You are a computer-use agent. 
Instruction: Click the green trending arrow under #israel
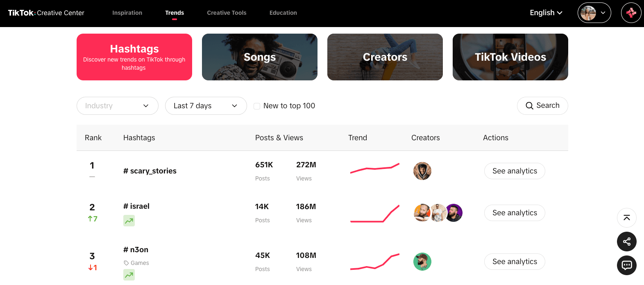coord(129,221)
